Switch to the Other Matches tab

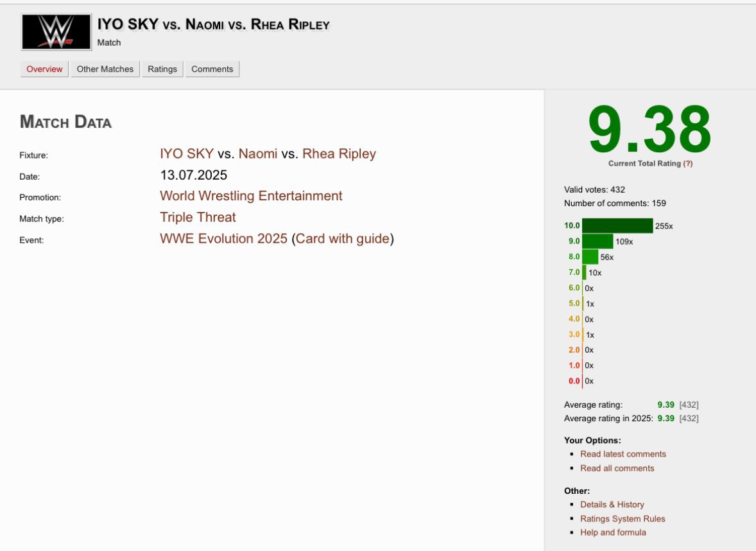[x=105, y=69]
